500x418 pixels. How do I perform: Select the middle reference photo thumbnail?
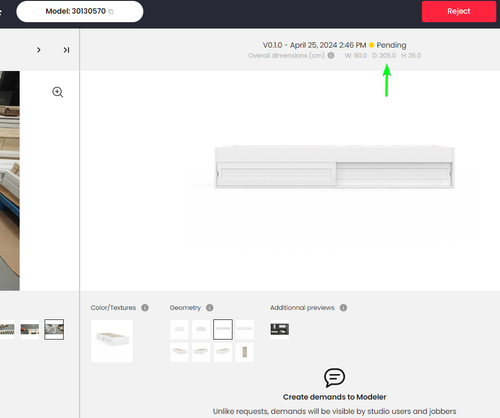coord(30,329)
